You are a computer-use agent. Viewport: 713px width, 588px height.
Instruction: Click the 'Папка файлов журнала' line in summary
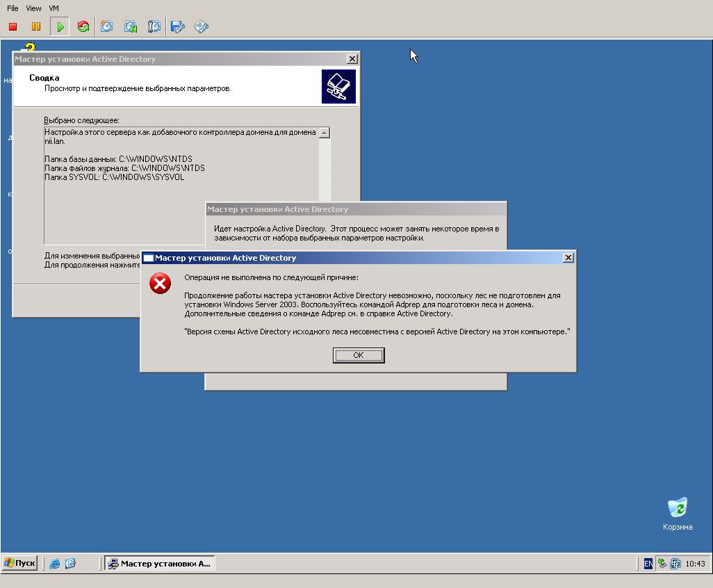pos(124,168)
